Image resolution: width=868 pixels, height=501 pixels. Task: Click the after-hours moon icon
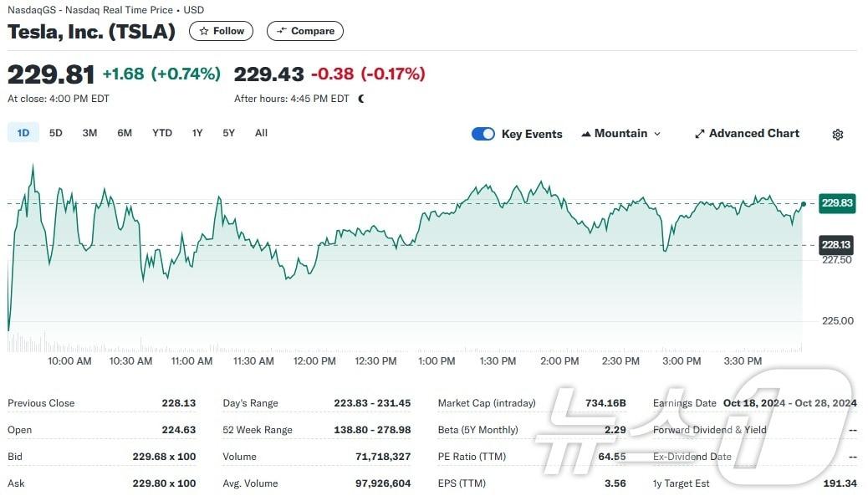click(x=361, y=99)
